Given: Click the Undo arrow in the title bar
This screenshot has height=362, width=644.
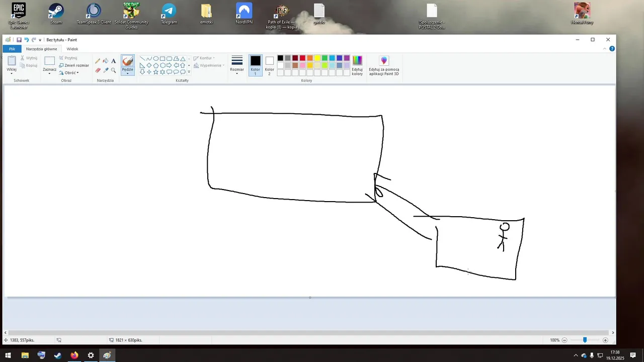Looking at the screenshot, I should tap(27, 40).
